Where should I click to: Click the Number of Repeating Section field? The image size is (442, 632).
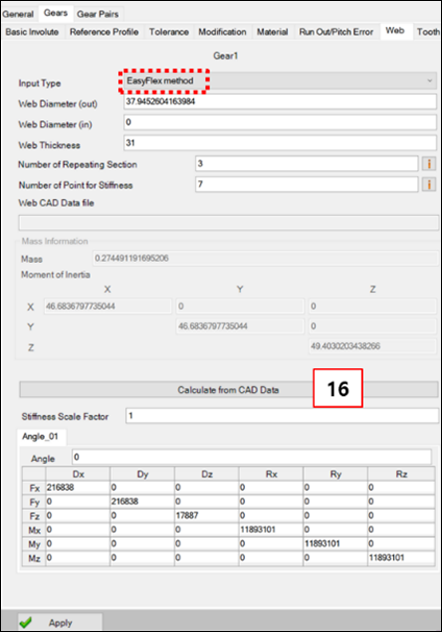pyautogui.click(x=307, y=164)
